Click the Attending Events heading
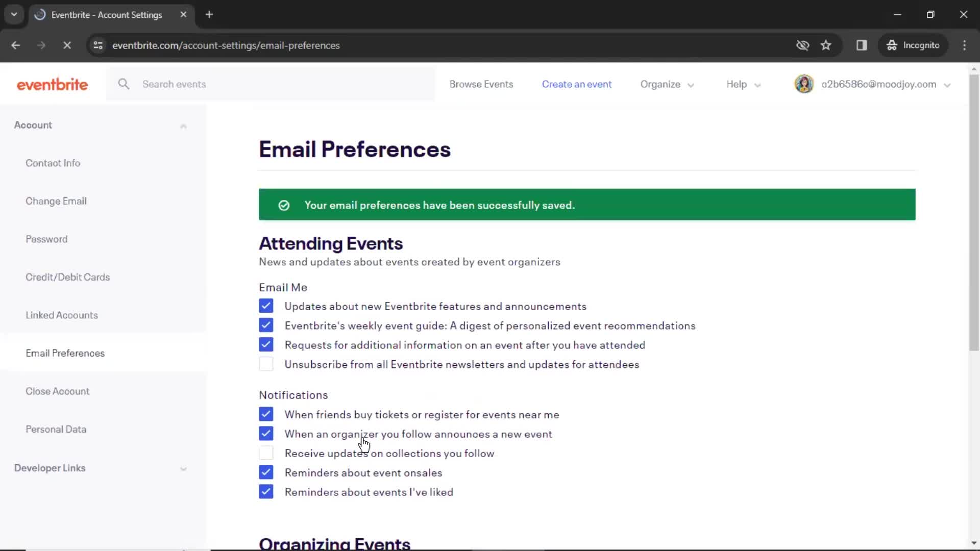 pos(331,244)
